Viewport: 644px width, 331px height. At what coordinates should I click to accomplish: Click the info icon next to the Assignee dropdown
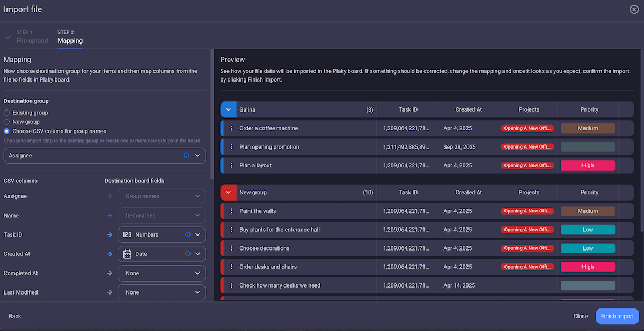(x=186, y=155)
